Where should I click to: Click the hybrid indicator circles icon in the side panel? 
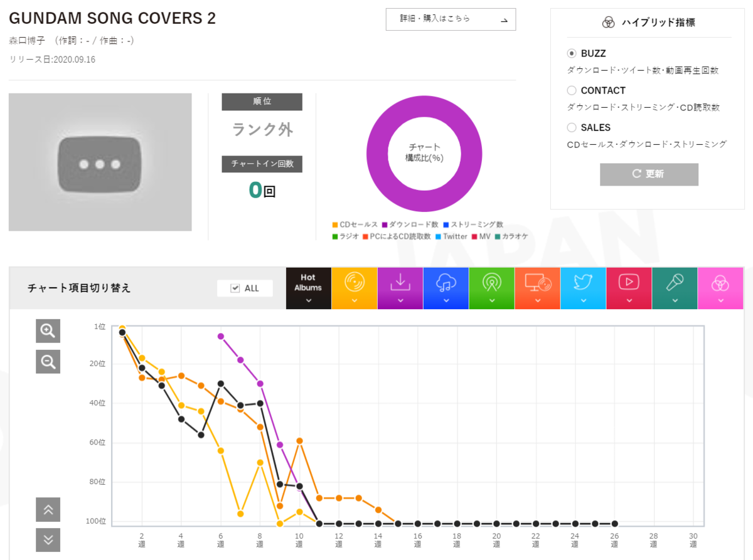tap(608, 23)
